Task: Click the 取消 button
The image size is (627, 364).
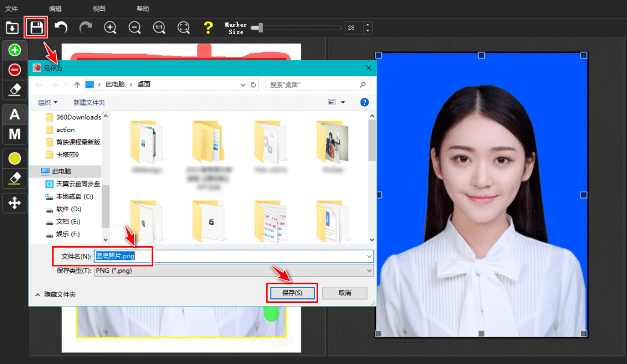Action: pyautogui.click(x=344, y=293)
